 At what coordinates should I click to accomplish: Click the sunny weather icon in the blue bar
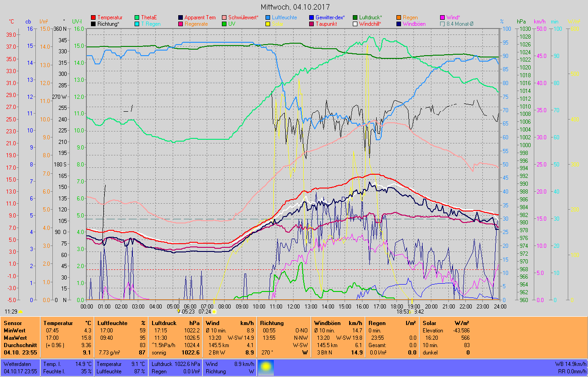[x=266, y=367]
